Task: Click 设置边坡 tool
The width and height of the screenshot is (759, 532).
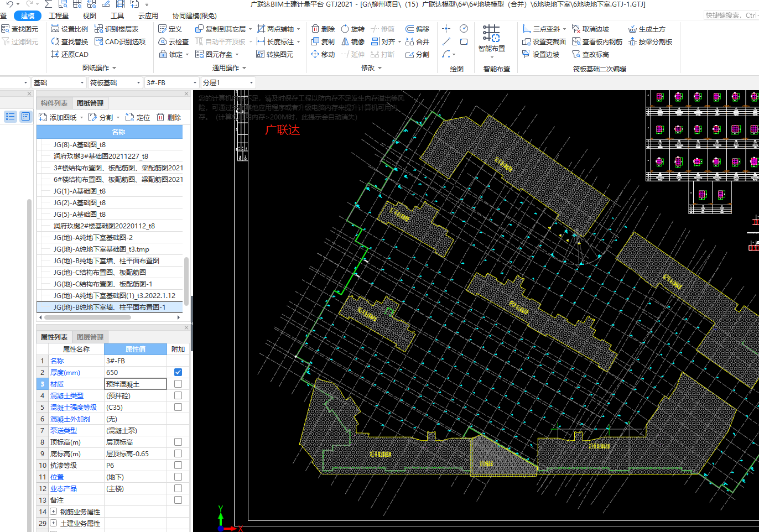Action: pos(540,54)
